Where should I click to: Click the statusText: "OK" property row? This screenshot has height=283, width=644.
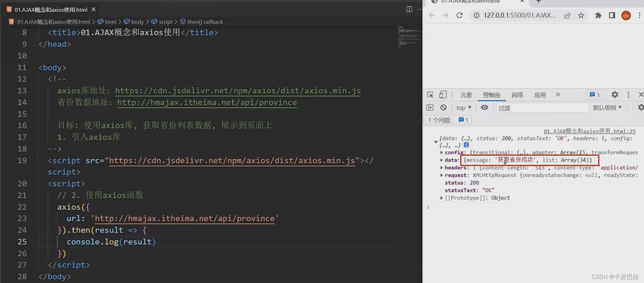[x=469, y=190]
